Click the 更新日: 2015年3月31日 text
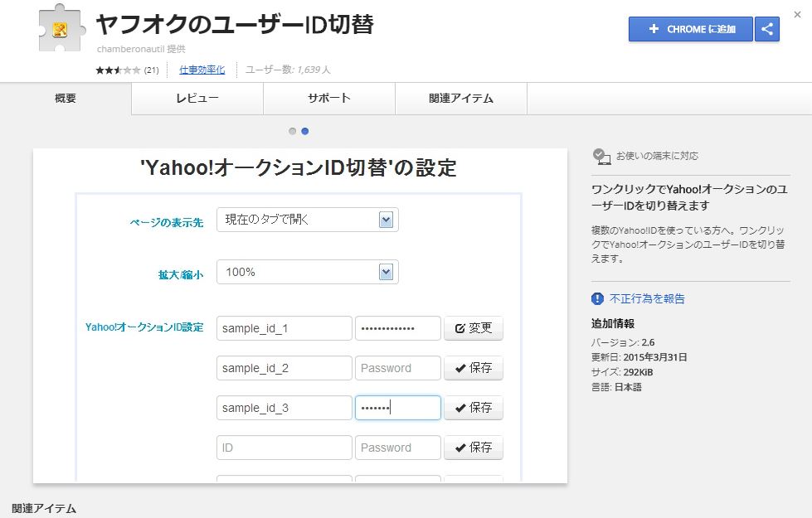 coord(639,357)
